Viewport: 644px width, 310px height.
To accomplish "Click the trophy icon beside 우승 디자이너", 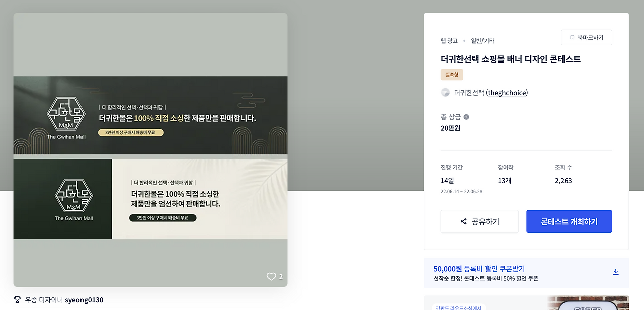I will point(18,299).
